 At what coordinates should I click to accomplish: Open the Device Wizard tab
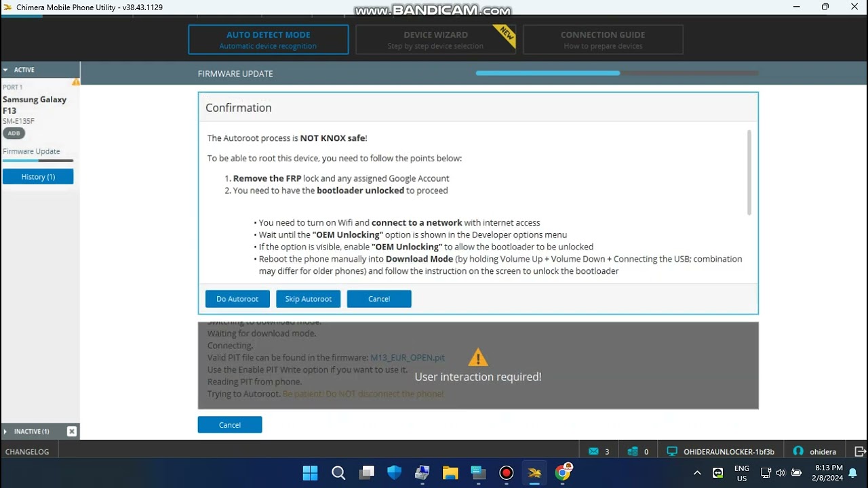click(435, 40)
